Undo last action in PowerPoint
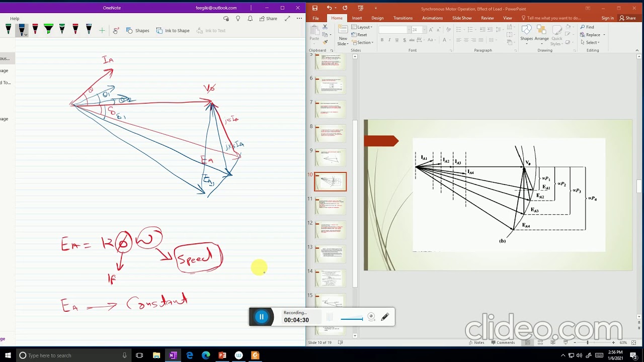Viewport: 644px width, 362px height. [330, 8]
